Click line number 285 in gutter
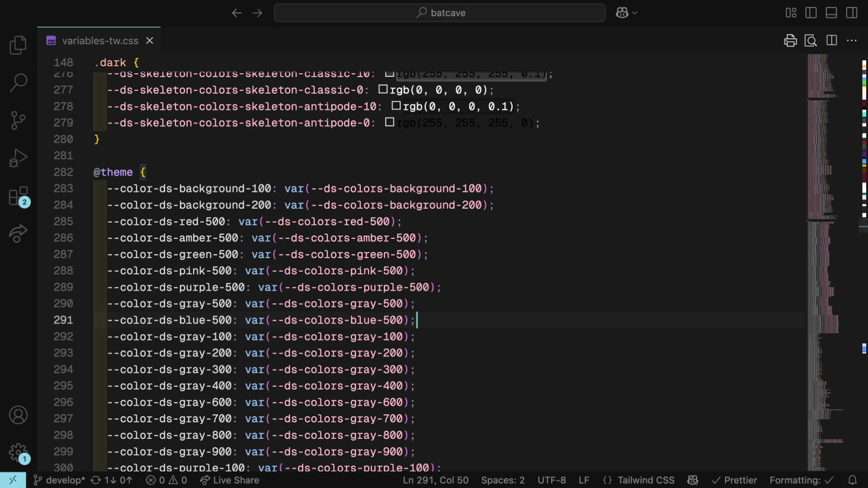Image resolution: width=868 pixels, height=488 pixels. (63, 221)
